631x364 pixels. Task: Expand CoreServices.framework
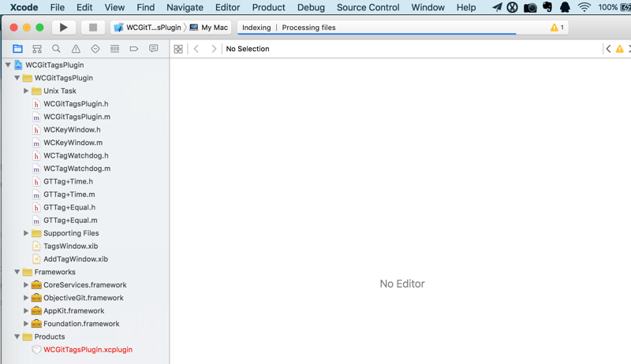(26, 285)
